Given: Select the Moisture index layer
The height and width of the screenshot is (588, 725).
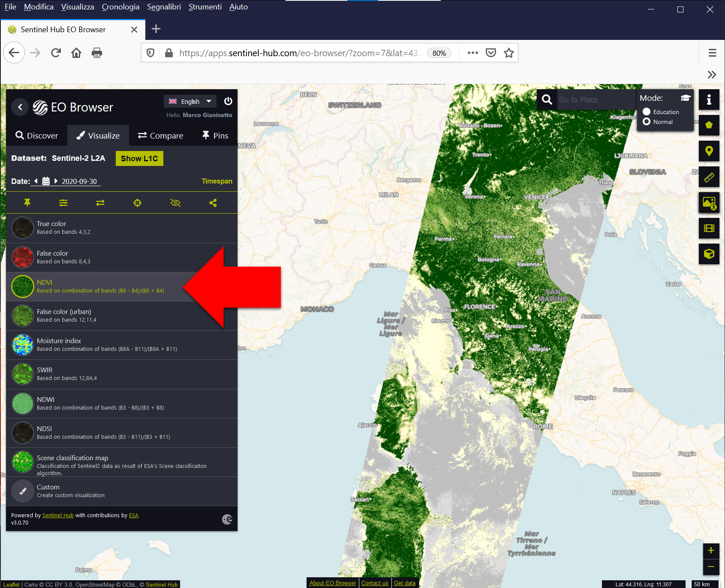Looking at the screenshot, I should [122, 345].
